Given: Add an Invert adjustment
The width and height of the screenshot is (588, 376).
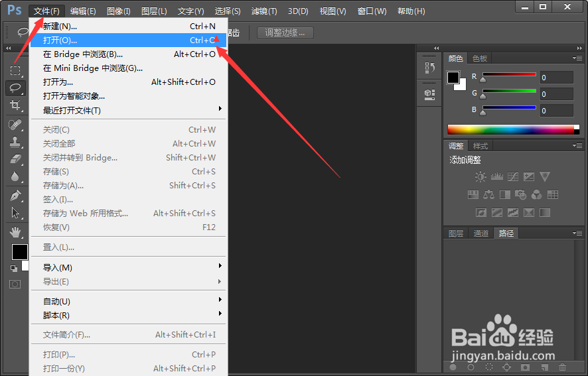Looking at the screenshot, I should coord(480,213).
